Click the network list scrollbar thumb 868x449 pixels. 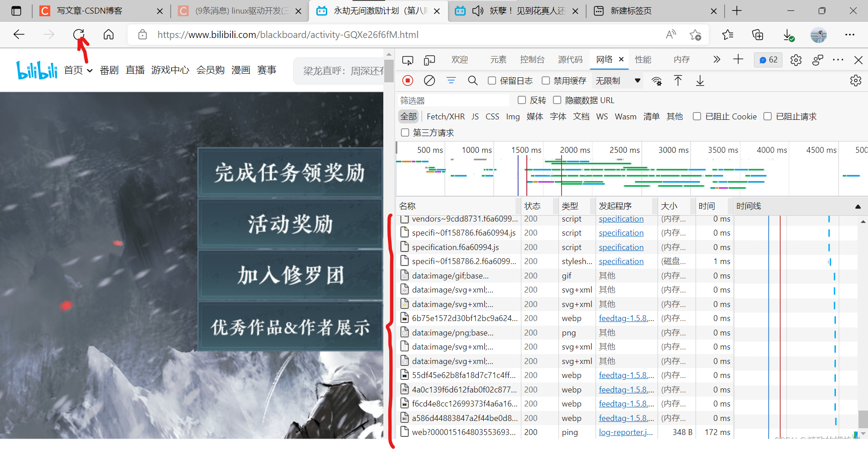(863, 419)
